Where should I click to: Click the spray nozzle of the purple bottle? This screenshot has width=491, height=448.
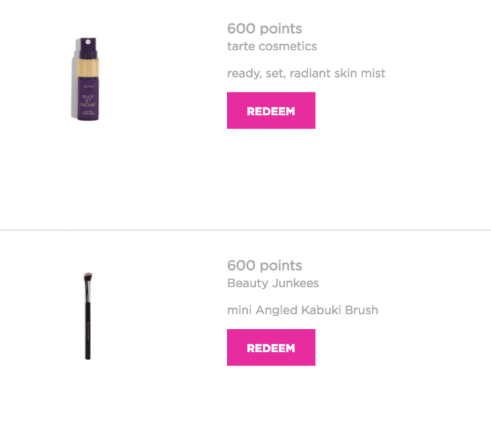point(88,48)
